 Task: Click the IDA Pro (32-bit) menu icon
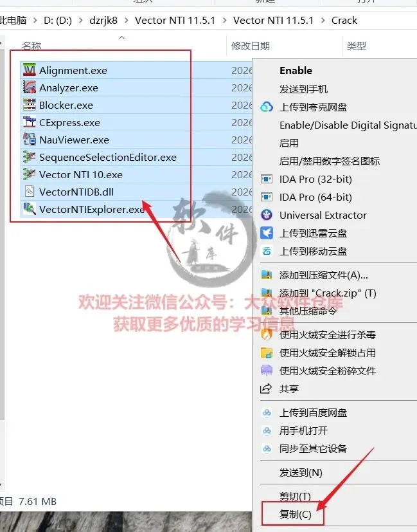tap(267, 179)
